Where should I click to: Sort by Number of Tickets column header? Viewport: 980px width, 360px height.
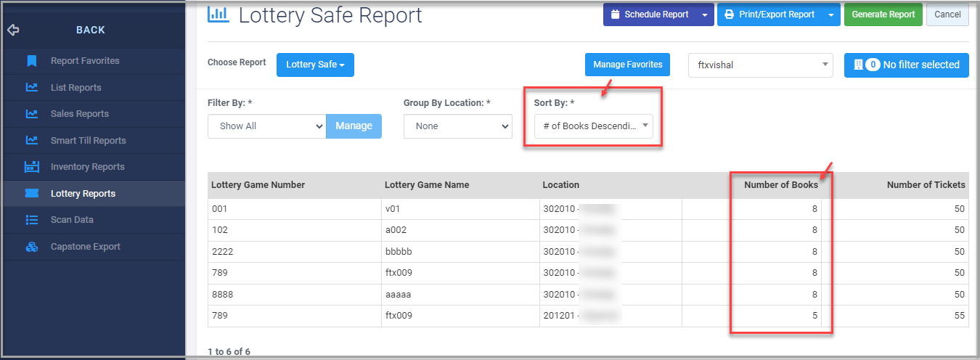pyautogui.click(x=926, y=185)
